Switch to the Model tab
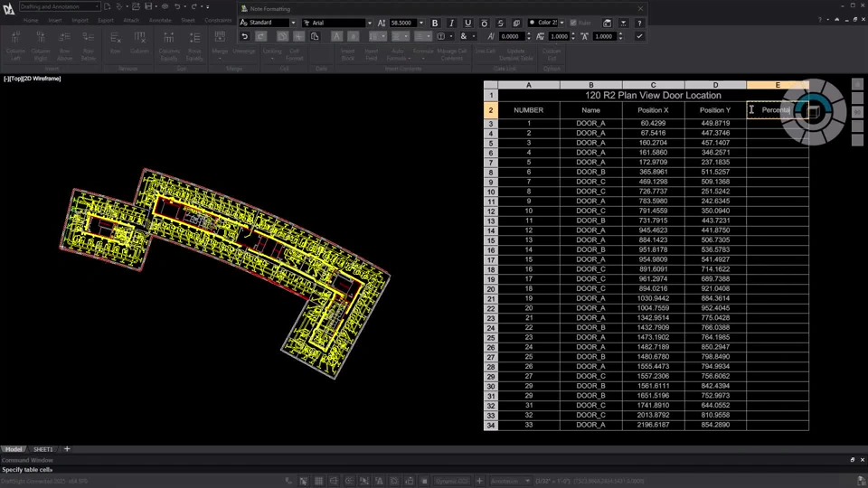 coord(14,449)
